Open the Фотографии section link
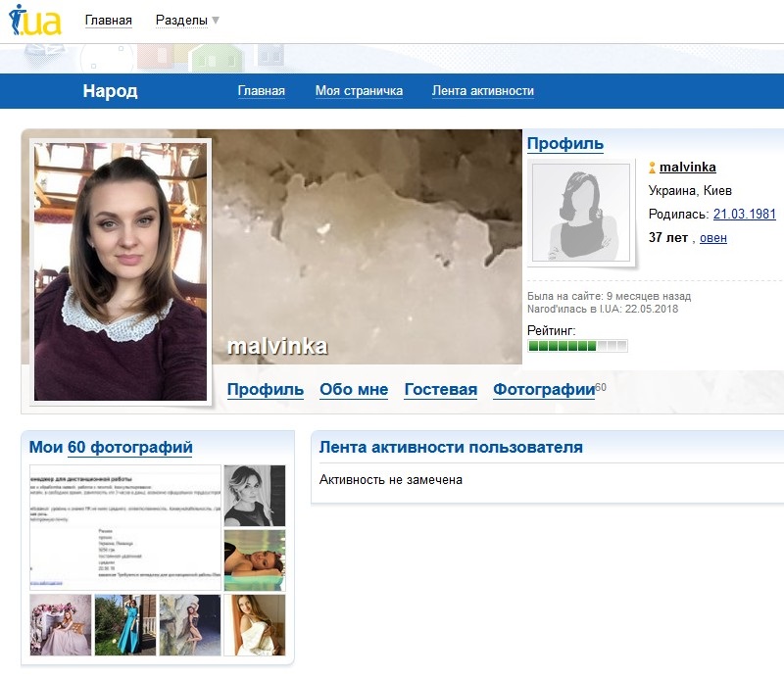 [x=543, y=390]
